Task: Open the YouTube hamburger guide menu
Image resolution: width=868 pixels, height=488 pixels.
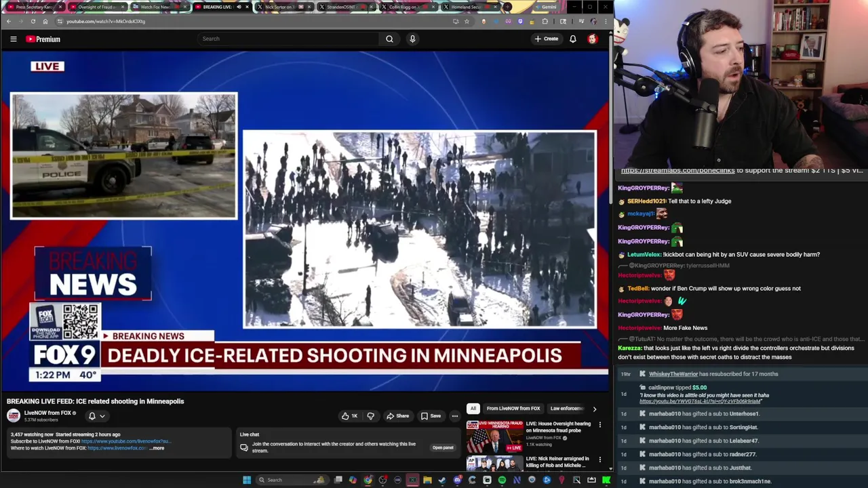Action: click(x=14, y=39)
